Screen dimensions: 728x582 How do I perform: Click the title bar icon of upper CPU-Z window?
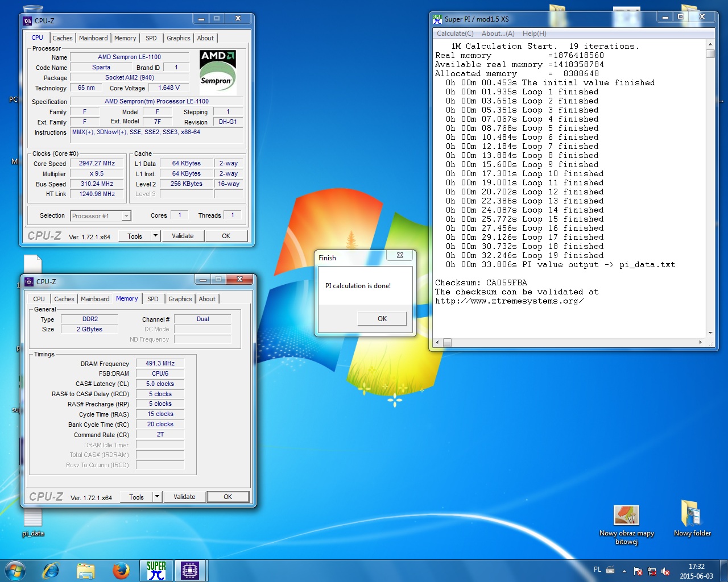click(x=27, y=21)
